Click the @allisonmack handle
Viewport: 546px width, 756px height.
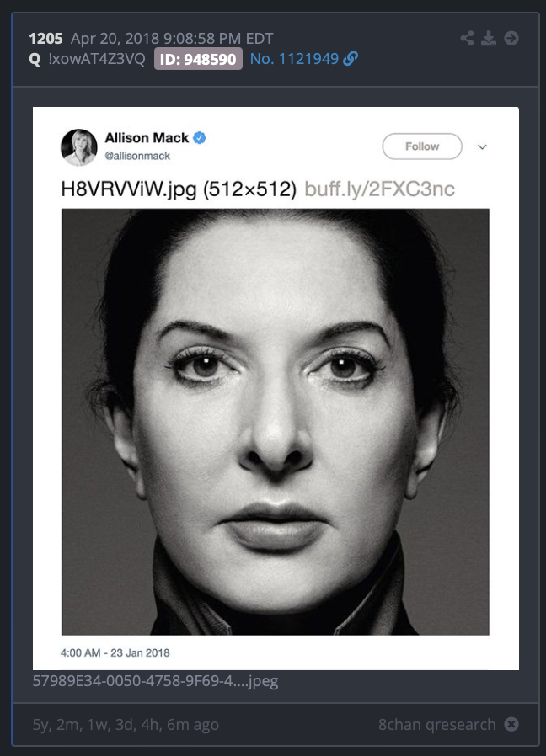(137, 156)
